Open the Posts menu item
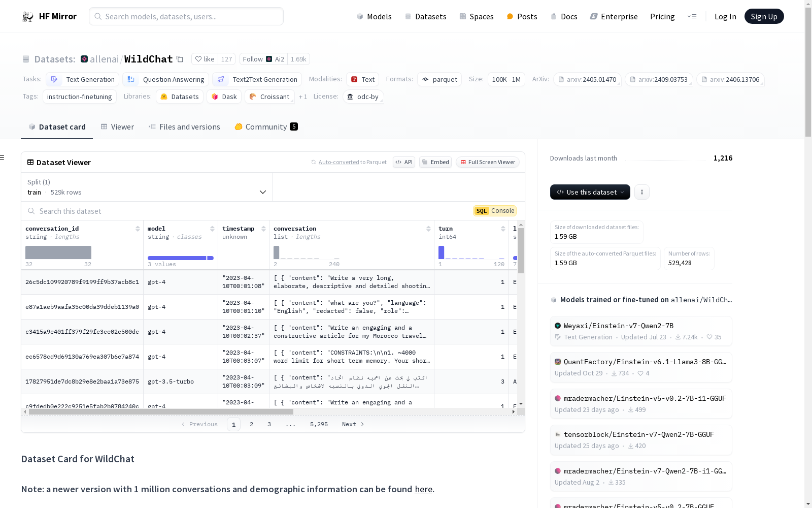This screenshot has height=508, width=812. tap(522, 16)
